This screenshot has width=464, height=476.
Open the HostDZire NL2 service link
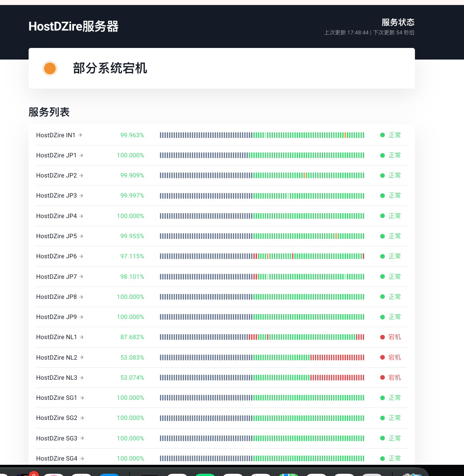(x=60, y=357)
